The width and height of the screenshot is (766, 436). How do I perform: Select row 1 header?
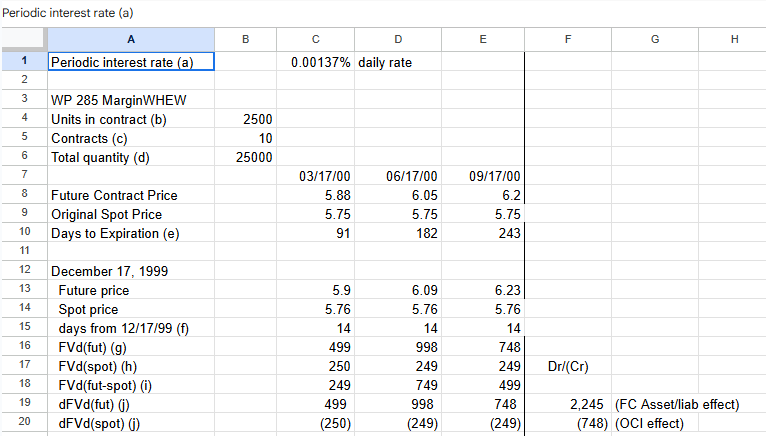(23, 62)
